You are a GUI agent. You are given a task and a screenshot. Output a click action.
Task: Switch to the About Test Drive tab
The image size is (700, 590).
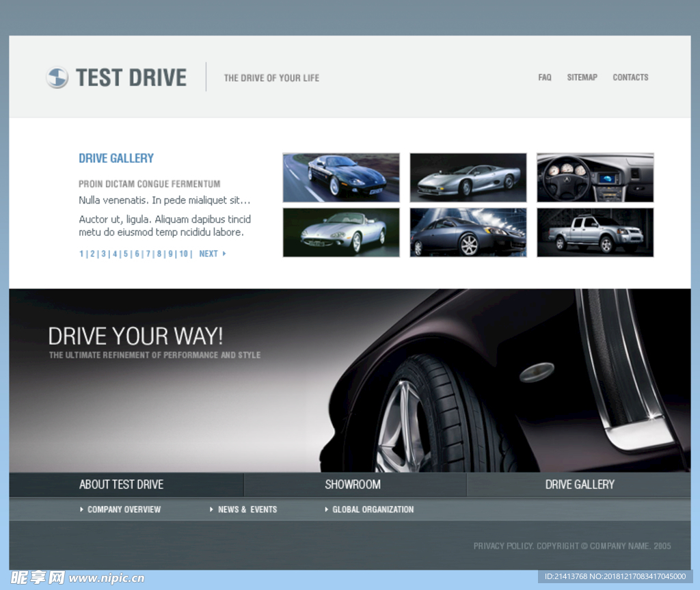122,485
